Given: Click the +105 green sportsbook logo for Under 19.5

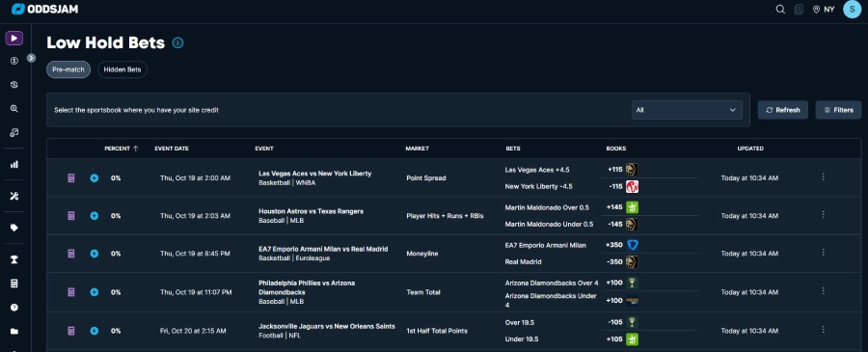Looking at the screenshot, I should (x=632, y=338).
